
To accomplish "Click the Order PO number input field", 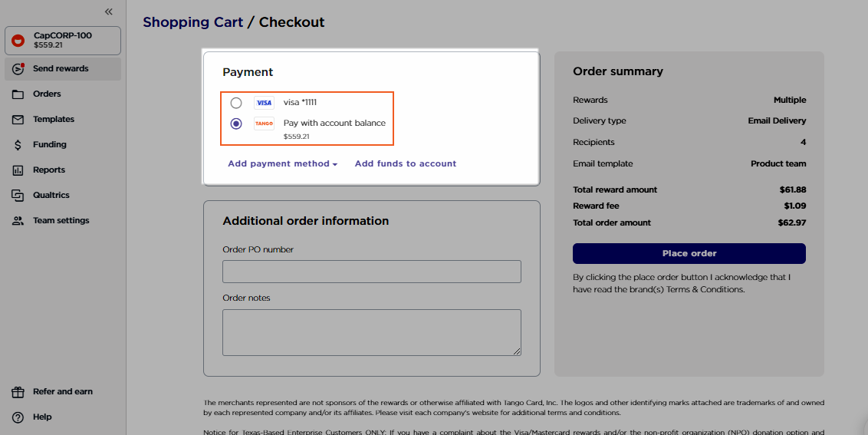I will [372, 272].
